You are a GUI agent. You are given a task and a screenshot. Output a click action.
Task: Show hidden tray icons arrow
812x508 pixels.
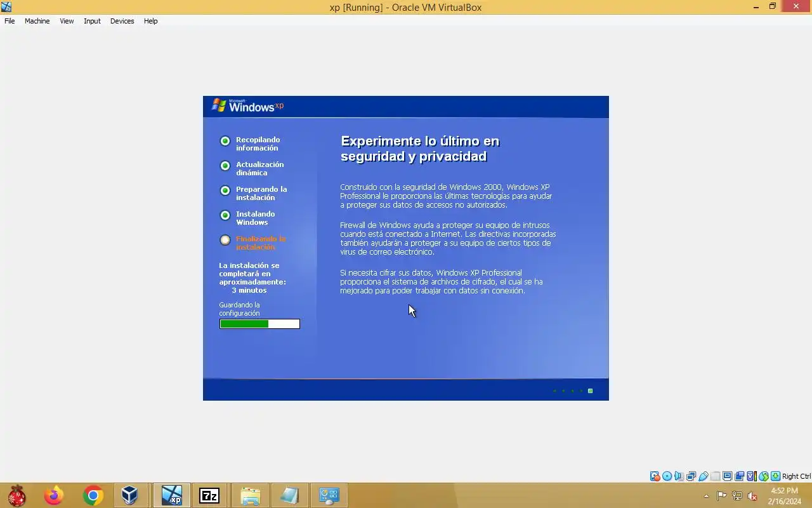(x=707, y=496)
